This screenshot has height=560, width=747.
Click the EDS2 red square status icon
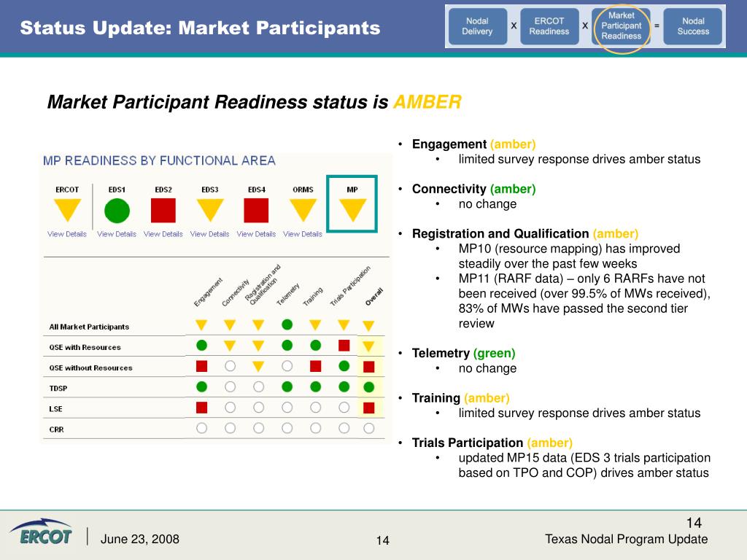tap(163, 211)
